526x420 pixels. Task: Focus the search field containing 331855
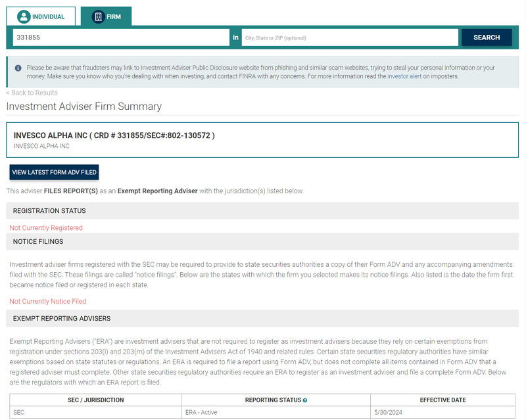121,37
